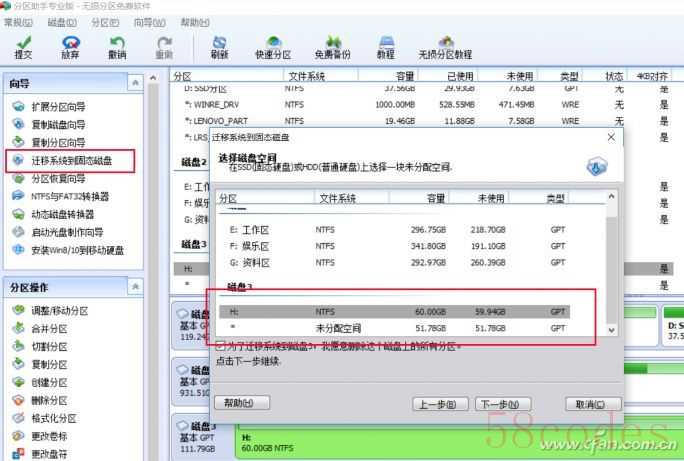Open the 磁盘 menu

[61, 22]
